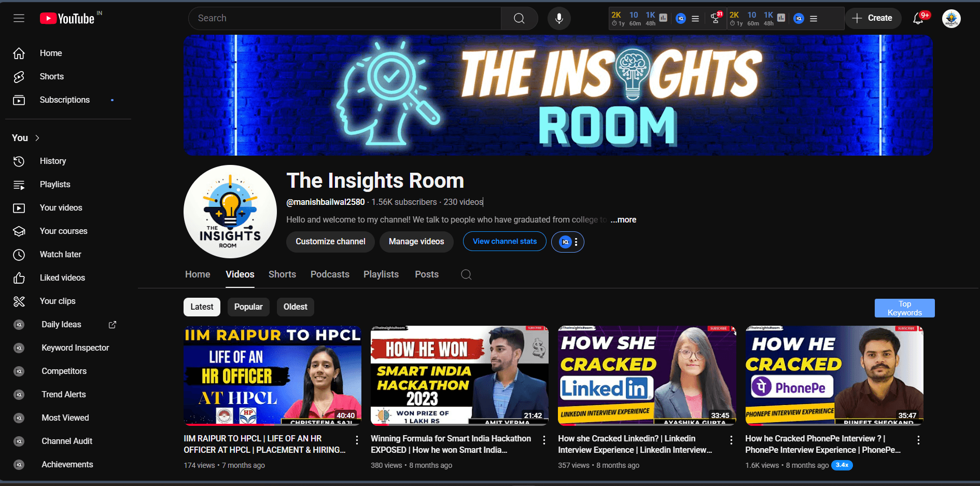Toggle the Oldest videos filter

pos(295,307)
